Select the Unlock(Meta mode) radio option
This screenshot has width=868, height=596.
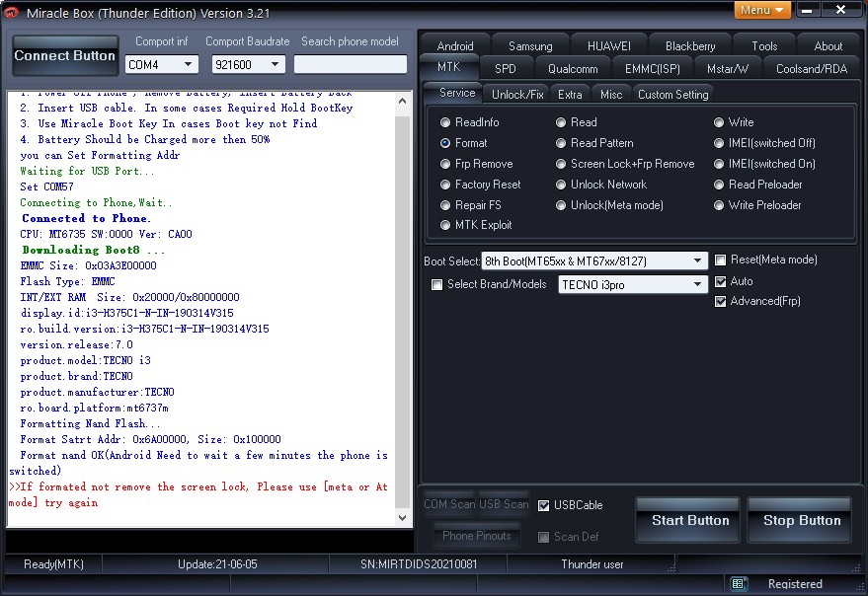[x=609, y=205]
